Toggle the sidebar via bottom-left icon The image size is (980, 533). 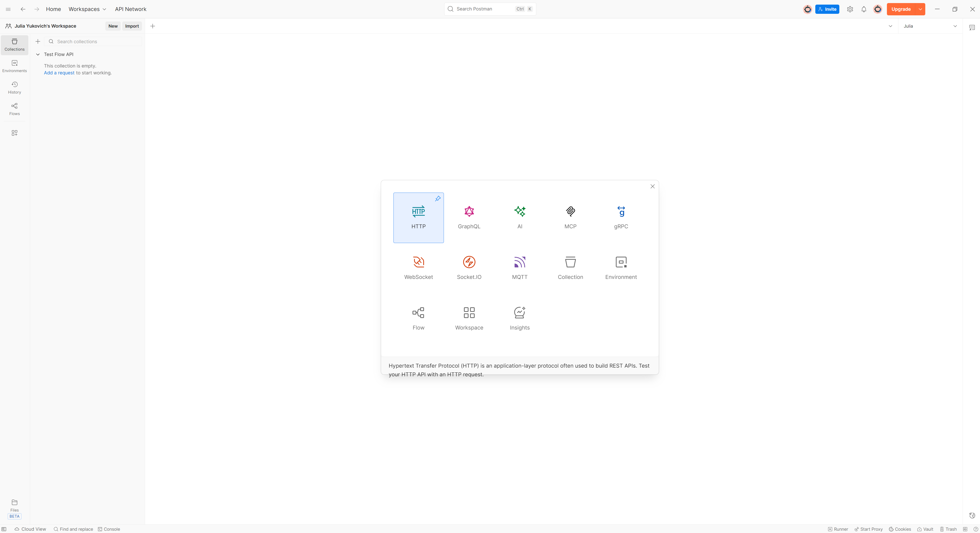coord(4,529)
